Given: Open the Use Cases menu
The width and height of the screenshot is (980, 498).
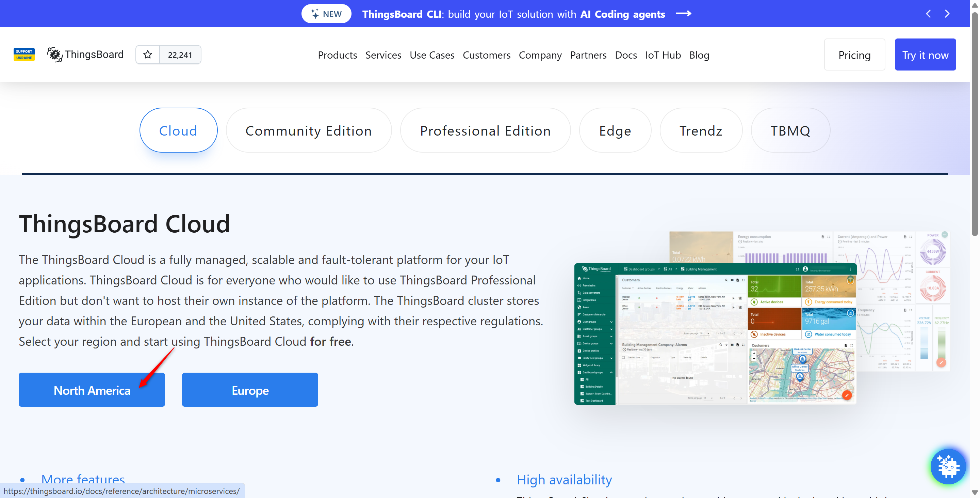Looking at the screenshot, I should tap(432, 55).
